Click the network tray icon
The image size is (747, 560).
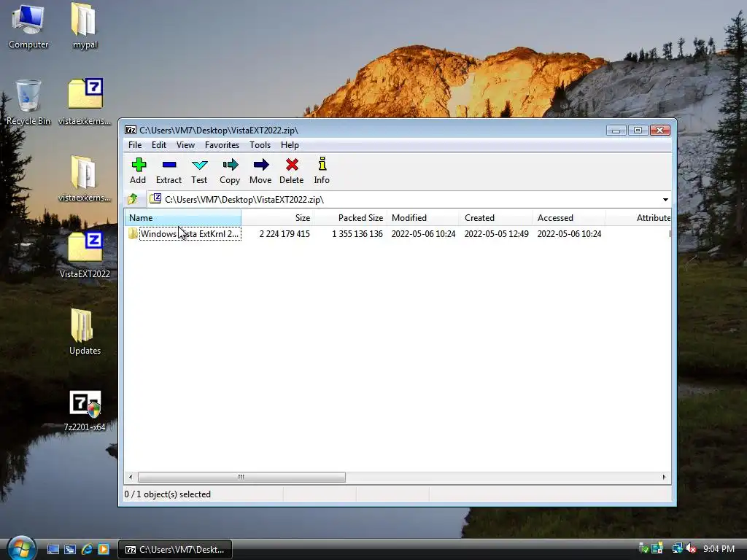(678, 548)
